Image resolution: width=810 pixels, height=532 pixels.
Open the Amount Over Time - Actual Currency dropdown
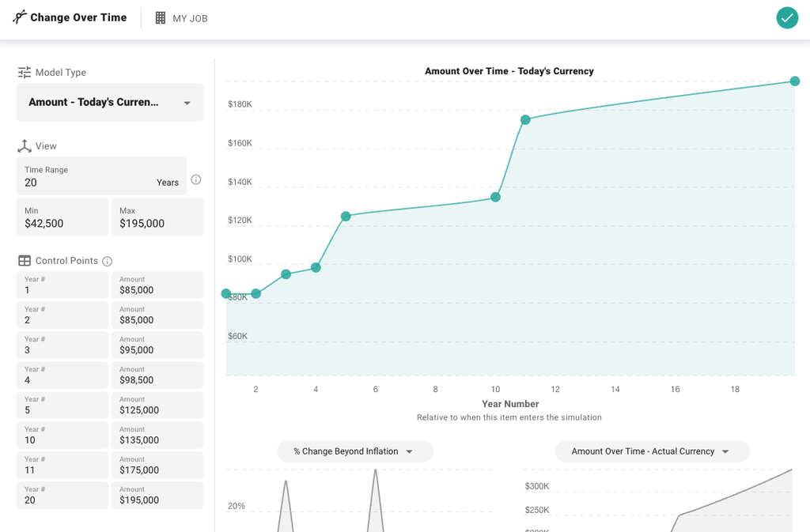pyautogui.click(x=651, y=451)
